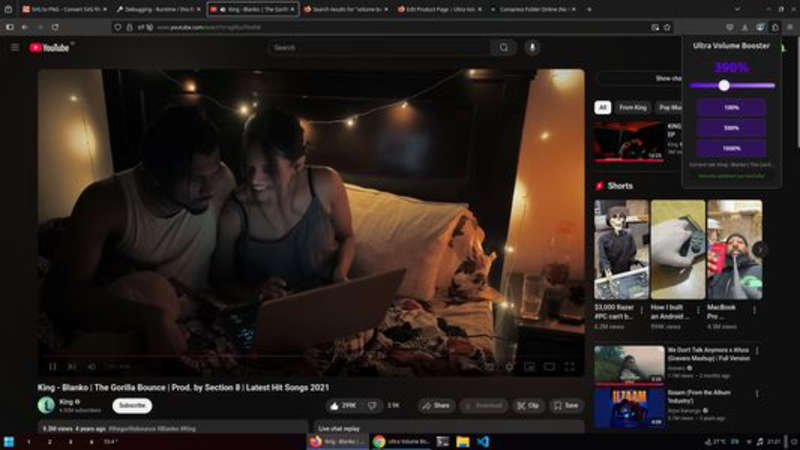Save the video to a playlist

click(566, 406)
